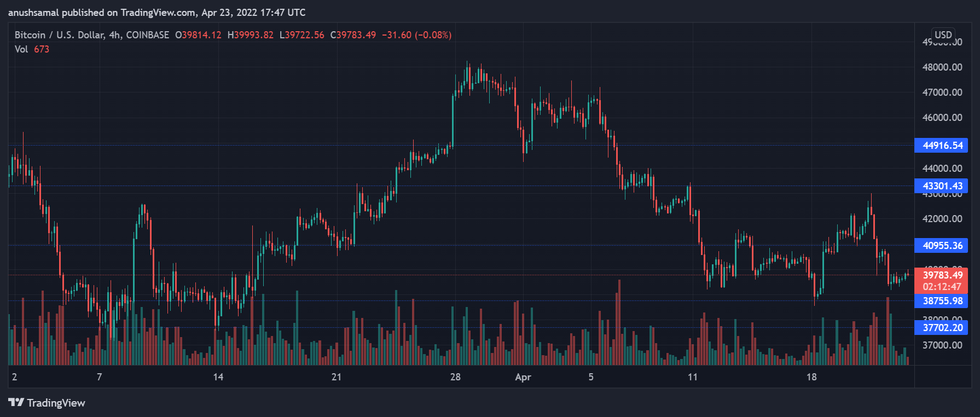Image resolution: width=980 pixels, height=417 pixels.
Task: Click the TradingView logo icon
Action: (16, 403)
